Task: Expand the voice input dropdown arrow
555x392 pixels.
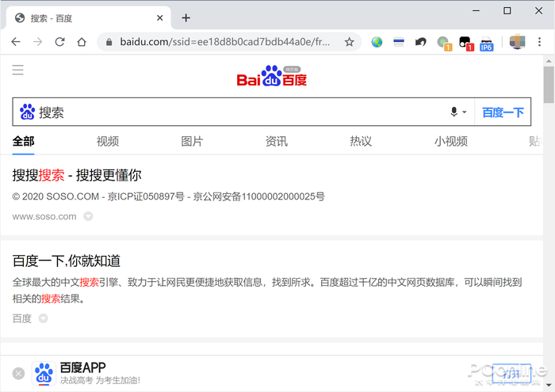Action: coord(465,112)
